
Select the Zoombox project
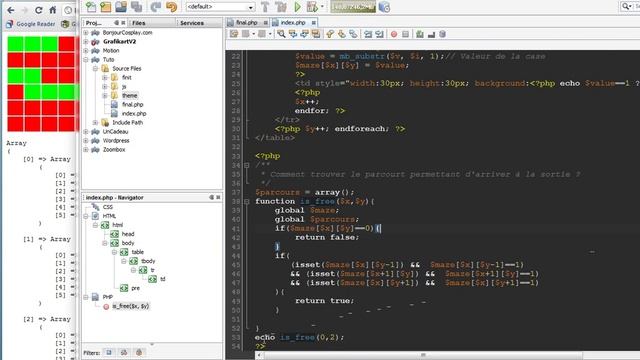(x=114, y=149)
